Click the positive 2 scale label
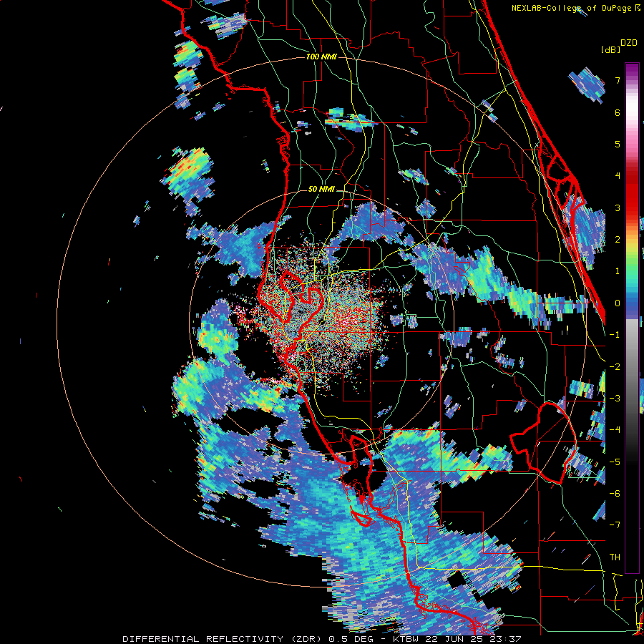644x644 pixels. point(618,240)
